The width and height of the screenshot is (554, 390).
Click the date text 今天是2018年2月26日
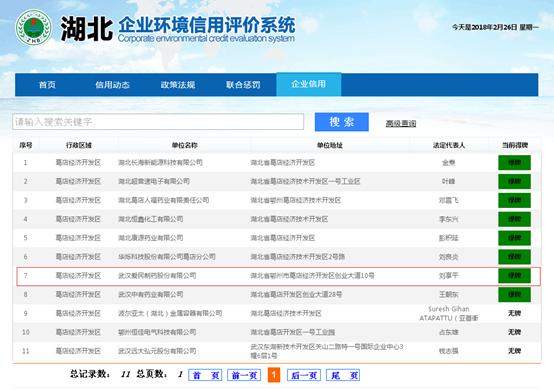tap(484, 27)
